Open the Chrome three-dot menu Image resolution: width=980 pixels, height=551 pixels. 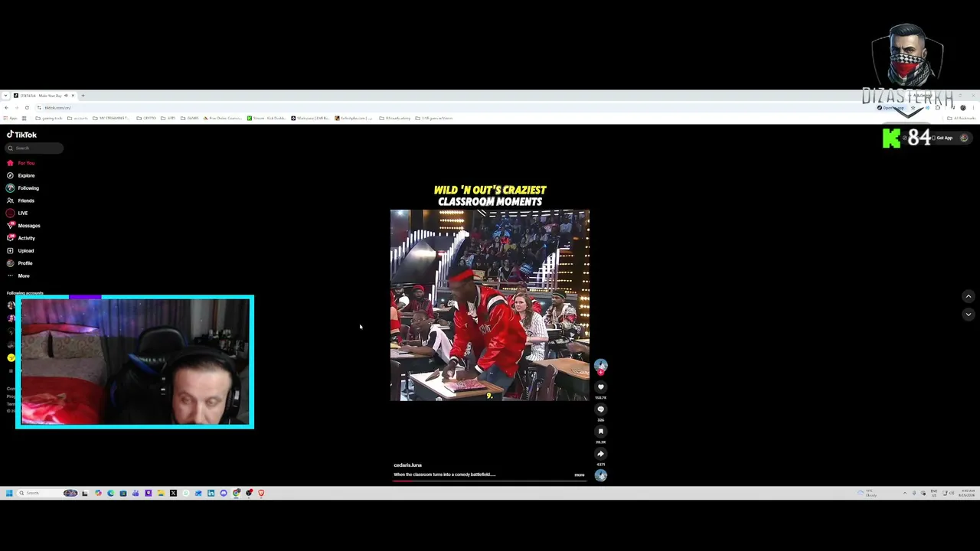pyautogui.click(x=974, y=108)
